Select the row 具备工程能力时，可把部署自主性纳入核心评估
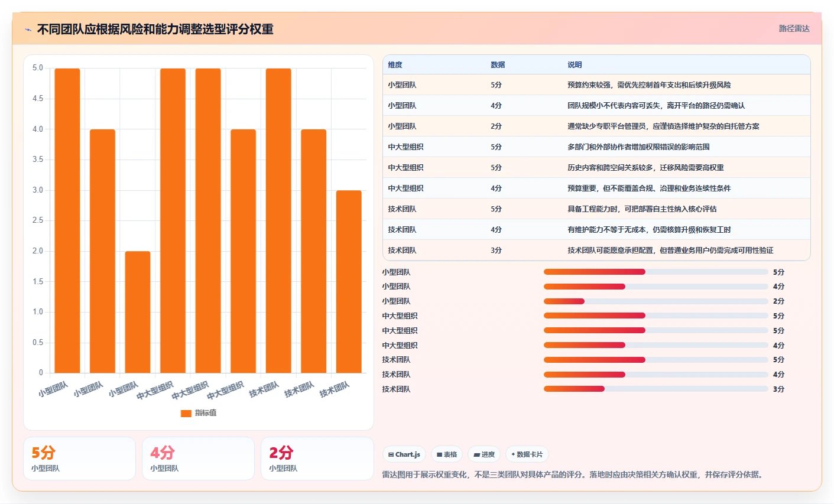The image size is (834, 504). pyautogui.click(x=596, y=209)
